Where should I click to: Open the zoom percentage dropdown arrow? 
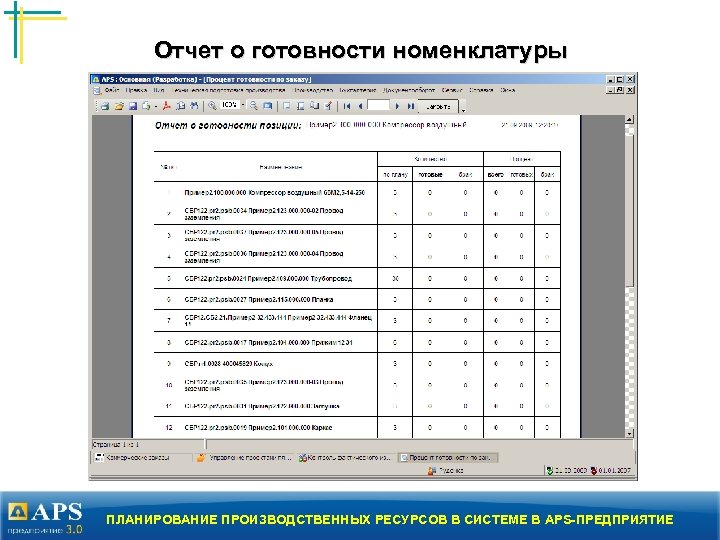pos(243,106)
